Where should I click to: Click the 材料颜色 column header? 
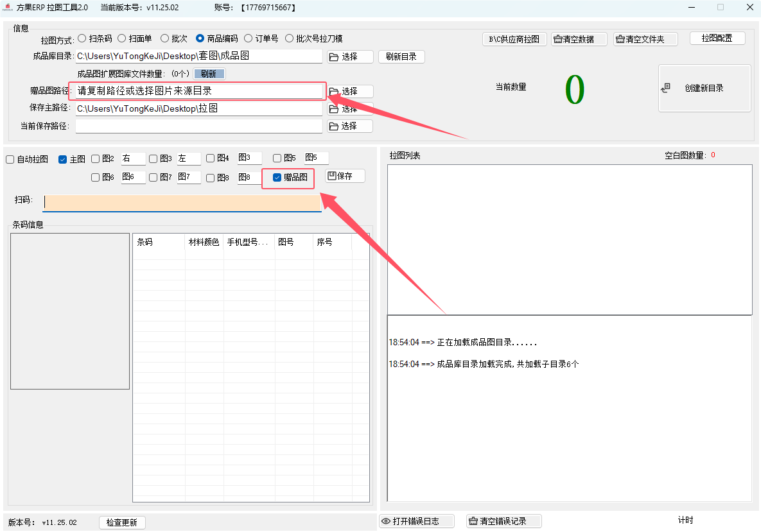click(204, 242)
